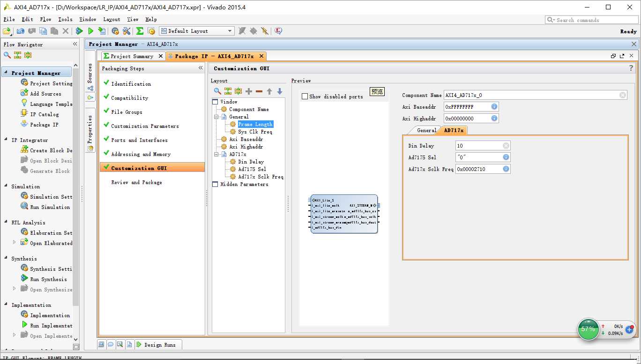Image resolution: width=641 pixels, height=364 pixels.
Task: Click the tools wrench-and-screwdriver toolbar icon
Action: [x=127, y=31]
